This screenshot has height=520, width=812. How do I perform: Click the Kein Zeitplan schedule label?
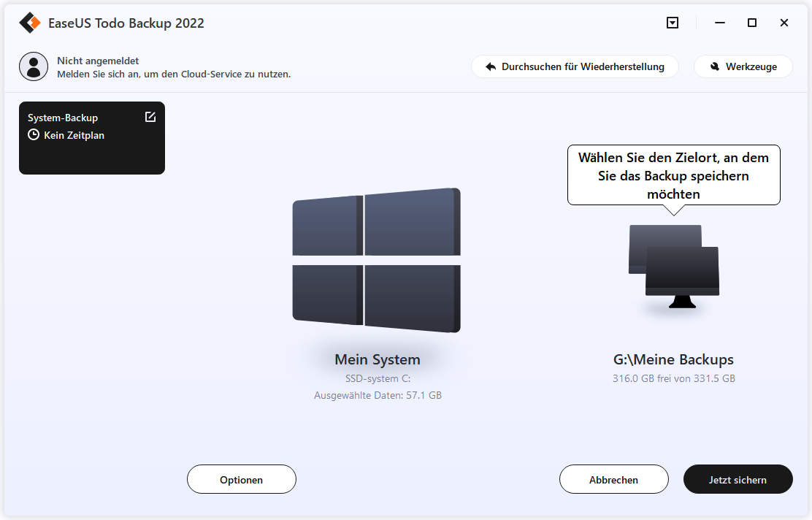[x=74, y=135]
